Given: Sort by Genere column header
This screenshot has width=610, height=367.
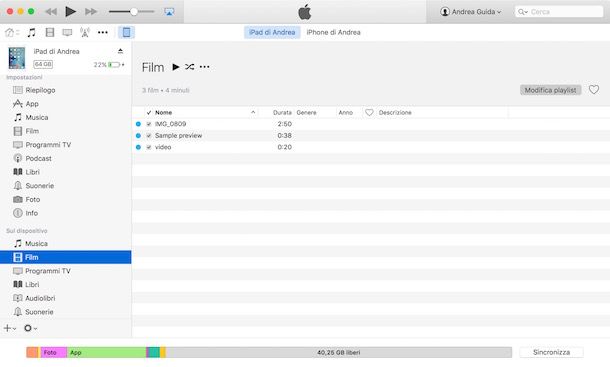Looking at the screenshot, I should click(x=306, y=112).
